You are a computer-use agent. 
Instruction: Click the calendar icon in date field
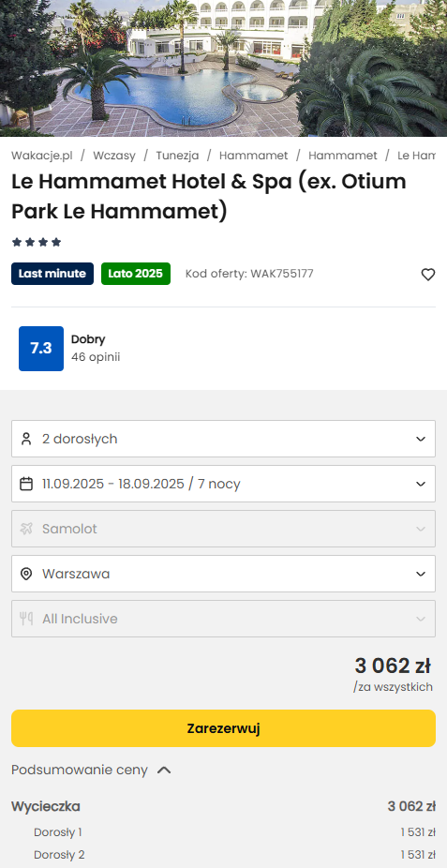click(x=26, y=484)
